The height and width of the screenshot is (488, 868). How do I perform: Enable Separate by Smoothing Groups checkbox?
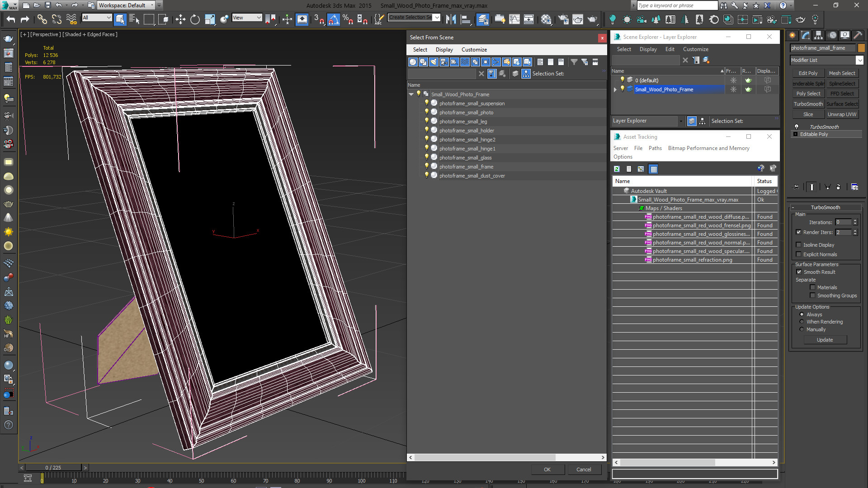pyautogui.click(x=812, y=296)
